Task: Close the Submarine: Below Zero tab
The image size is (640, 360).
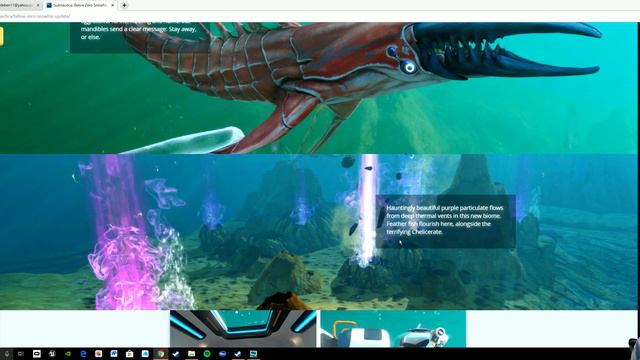Action: tap(113, 5)
